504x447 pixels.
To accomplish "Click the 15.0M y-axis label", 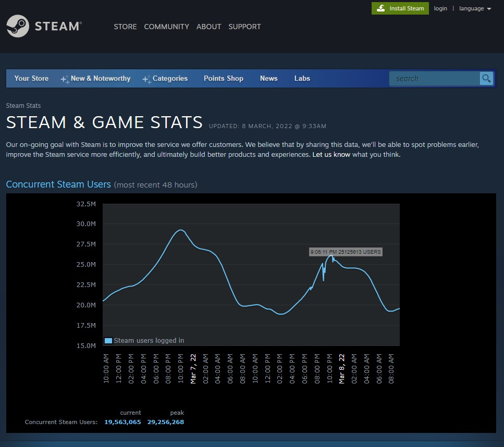I will coord(86,346).
